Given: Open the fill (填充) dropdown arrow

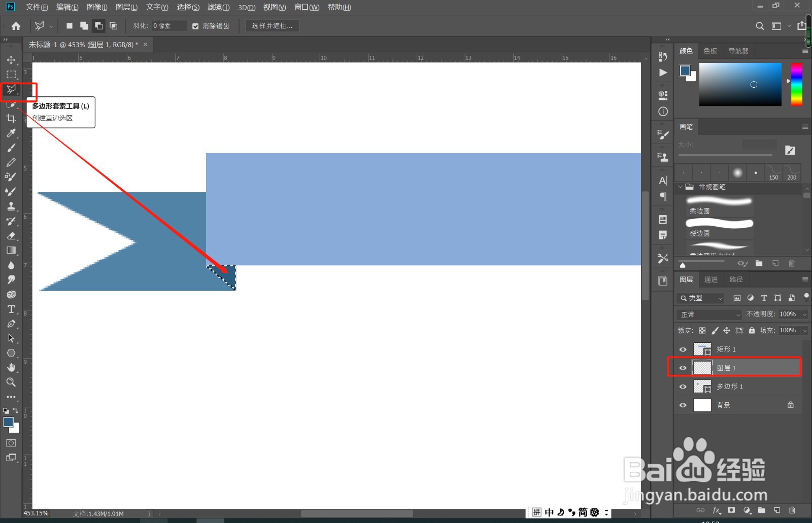Looking at the screenshot, I should [x=804, y=330].
